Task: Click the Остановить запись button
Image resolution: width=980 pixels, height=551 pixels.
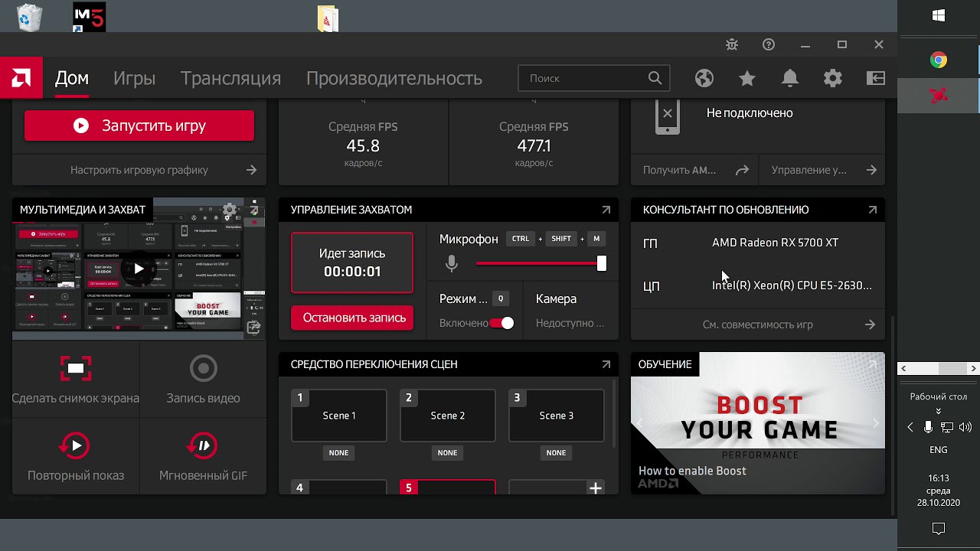Action: click(352, 318)
